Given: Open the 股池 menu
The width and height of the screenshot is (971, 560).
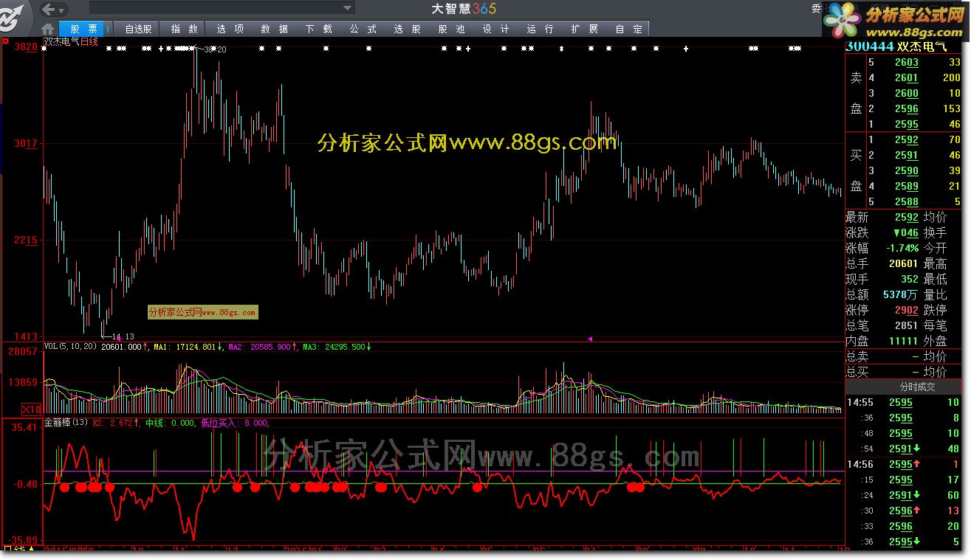Looking at the screenshot, I should pyautogui.click(x=451, y=29).
